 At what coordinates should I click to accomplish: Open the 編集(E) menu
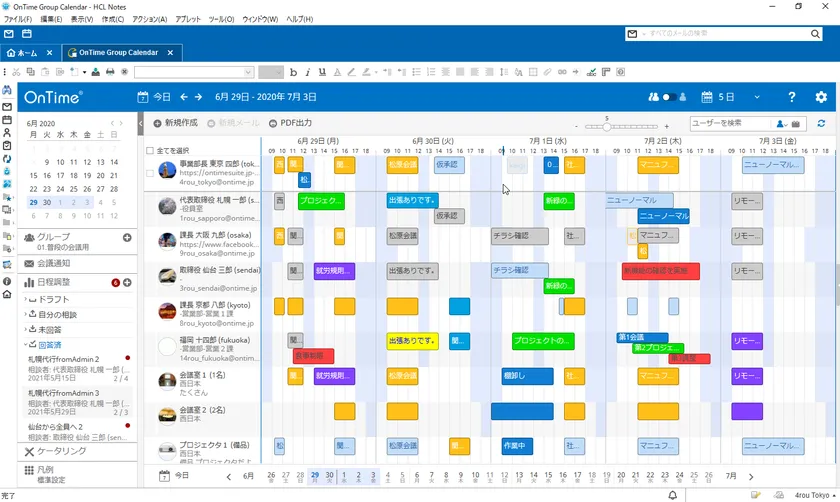(x=51, y=19)
